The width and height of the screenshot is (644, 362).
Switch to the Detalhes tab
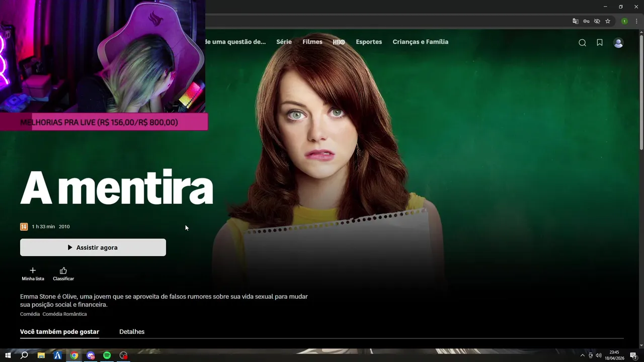(132, 332)
